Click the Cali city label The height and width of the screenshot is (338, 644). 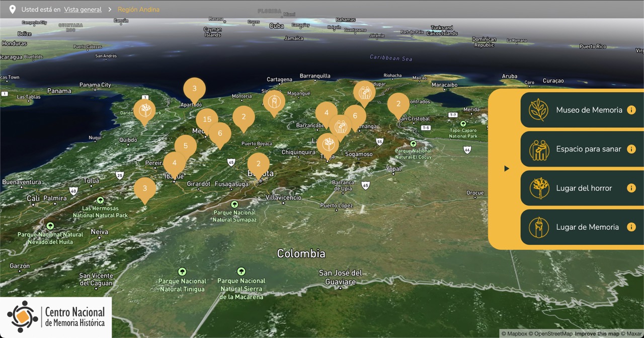click(33, 198)
